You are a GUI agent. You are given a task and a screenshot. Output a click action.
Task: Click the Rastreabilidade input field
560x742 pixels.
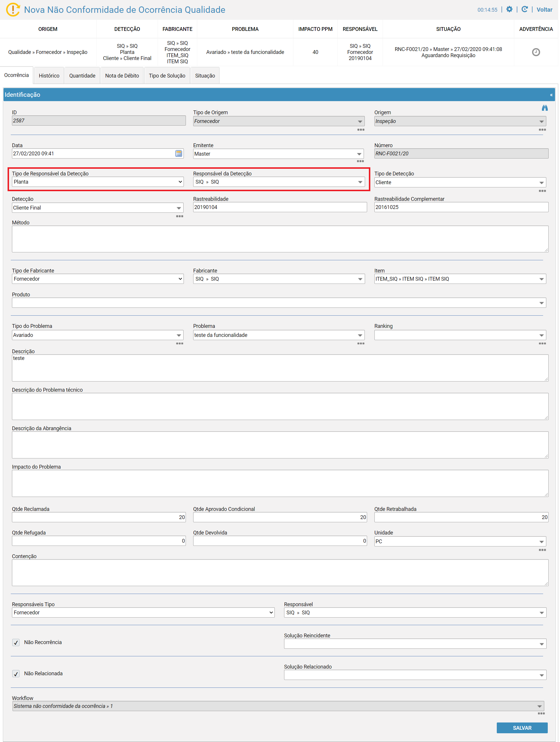pos(281,207)
